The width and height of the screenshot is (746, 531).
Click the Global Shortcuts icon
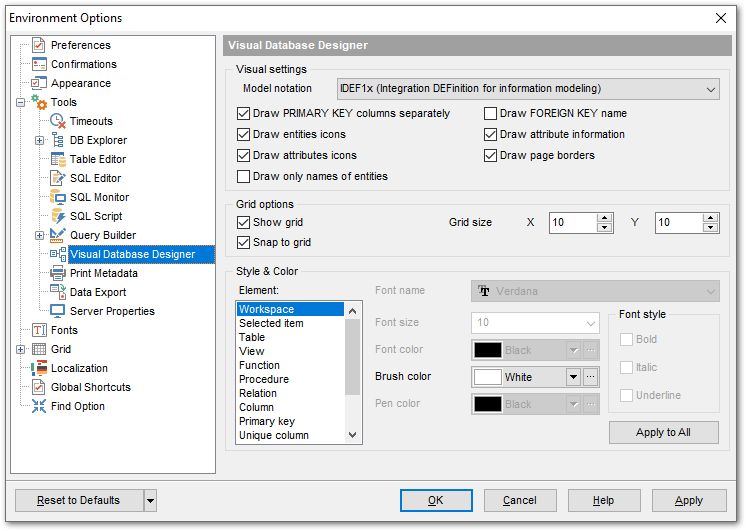point(39,387)
